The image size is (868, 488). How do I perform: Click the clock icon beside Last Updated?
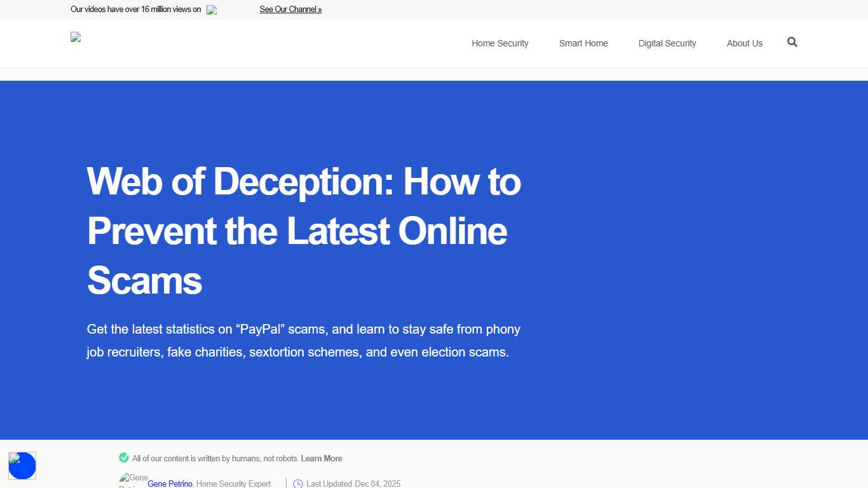[x=298, y=483]
